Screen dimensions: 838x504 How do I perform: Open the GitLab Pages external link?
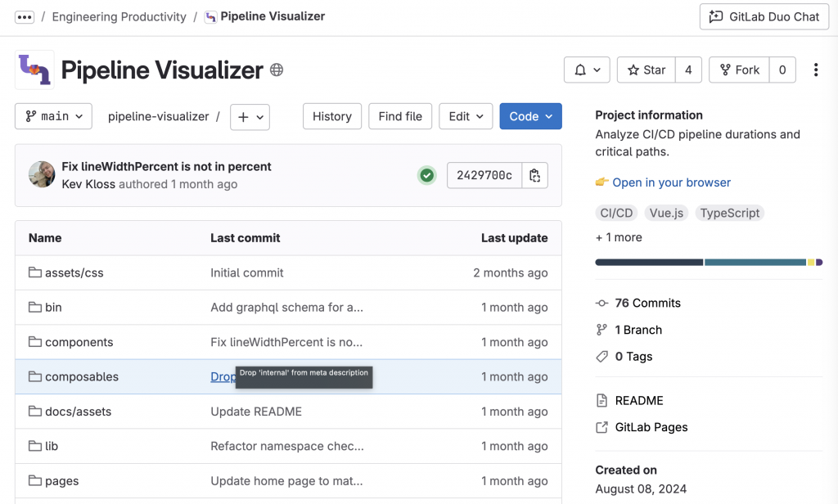click(651, 428)
